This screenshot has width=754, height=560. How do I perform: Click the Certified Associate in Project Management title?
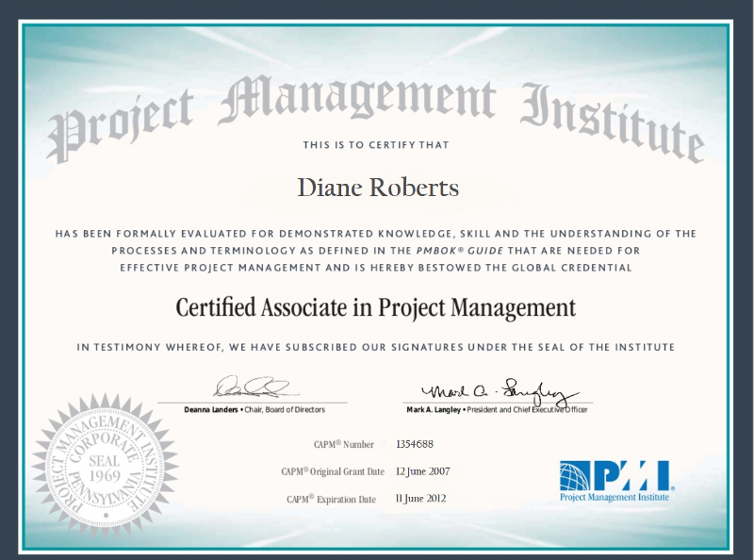point(376,307)
